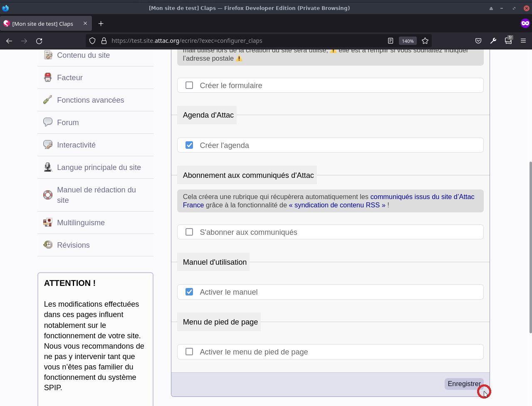Click the Forum speech bubble icon
532x406 pixels.
[x=48, y=122]
